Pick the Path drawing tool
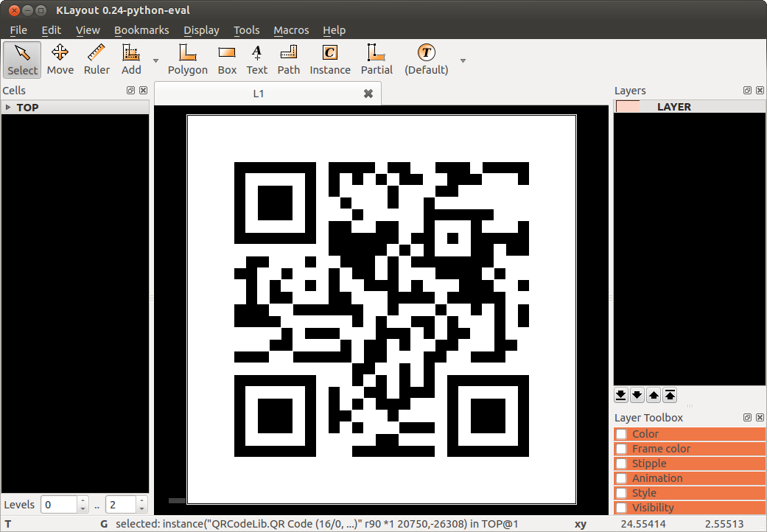Image resolution: width=767 pixels, height=532 pixels. [289, 60]
